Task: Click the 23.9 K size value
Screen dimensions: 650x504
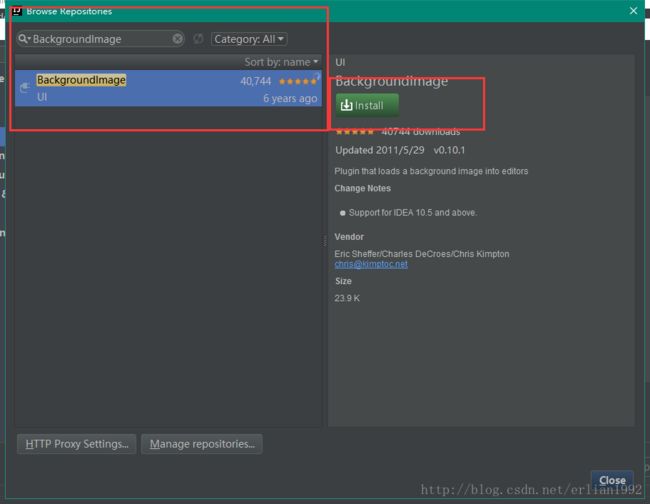Action: 347,298
